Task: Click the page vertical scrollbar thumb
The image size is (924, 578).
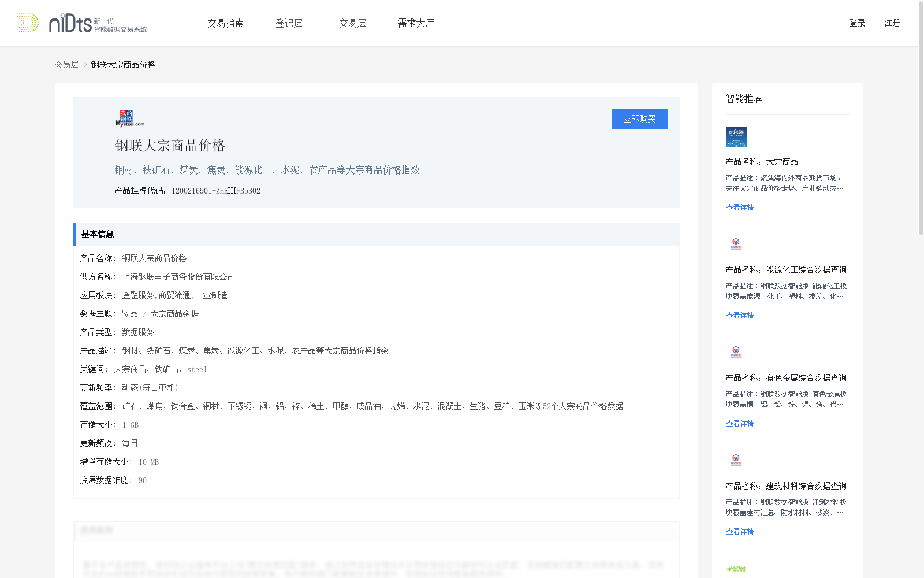Action: click(921, 118)
